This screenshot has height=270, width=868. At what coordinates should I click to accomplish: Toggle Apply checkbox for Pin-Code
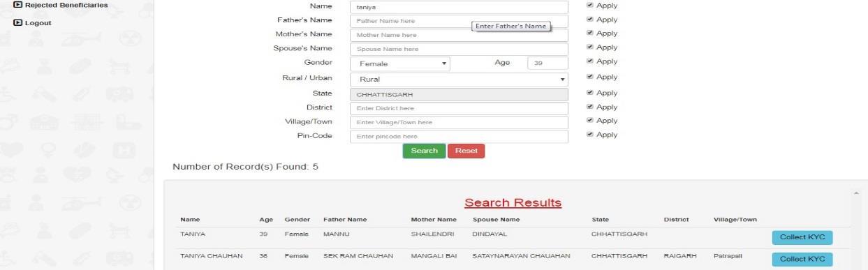click(590, 134)
